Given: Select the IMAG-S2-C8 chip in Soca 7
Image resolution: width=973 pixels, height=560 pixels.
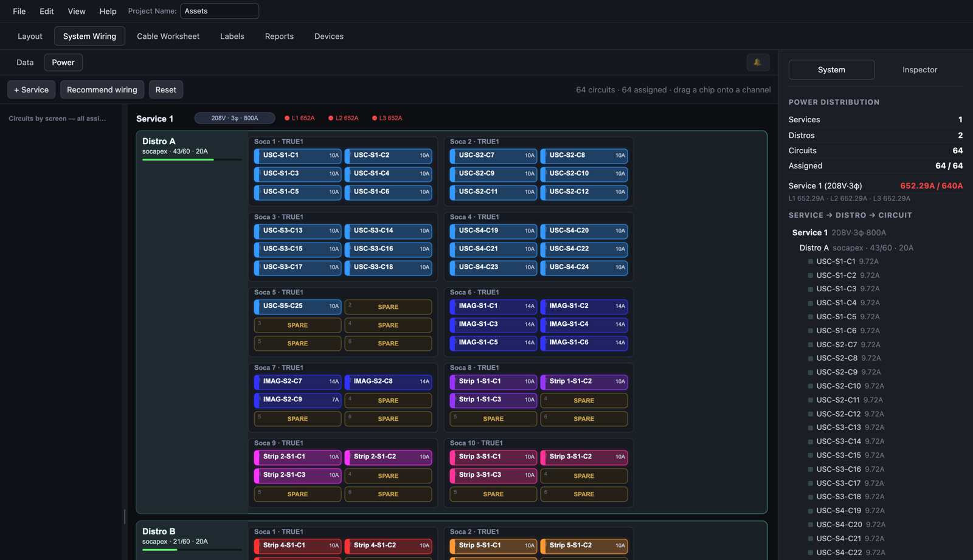Looking at the screenshot, I should click(x=388, y=382).
